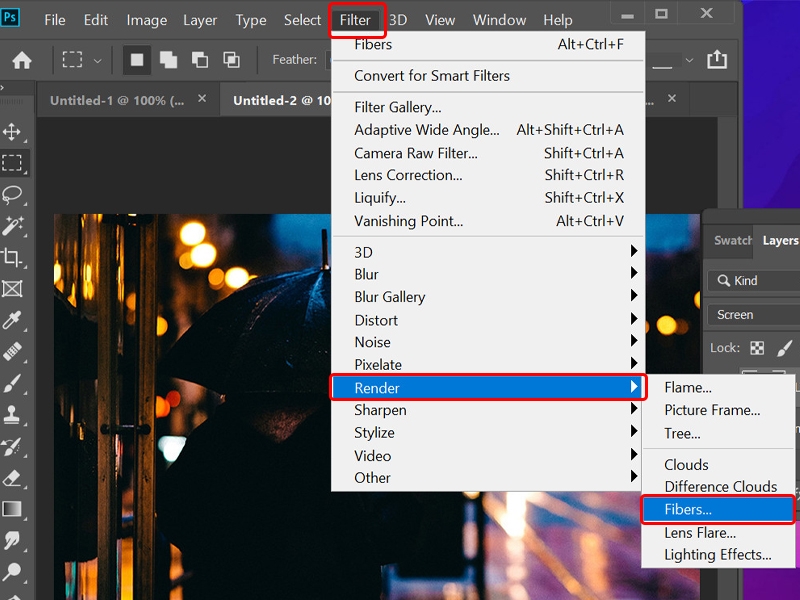
Task: Enable the image pixel lock toggle
Action: 787,347
